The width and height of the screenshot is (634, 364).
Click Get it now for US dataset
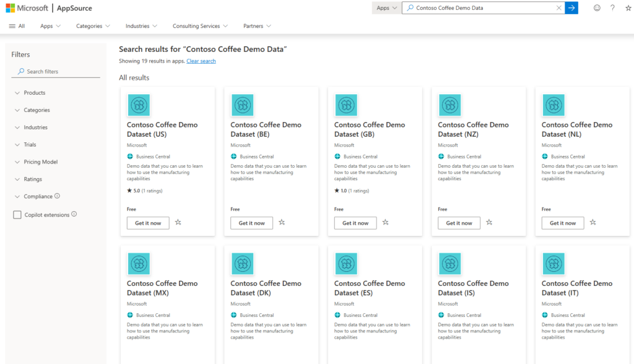coord(148,223)
